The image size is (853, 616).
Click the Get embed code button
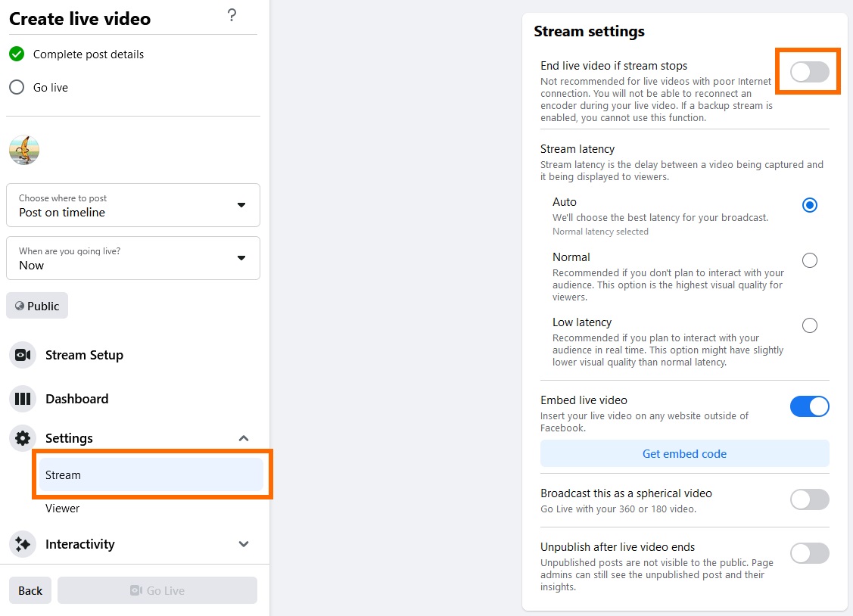pos(684,454)
